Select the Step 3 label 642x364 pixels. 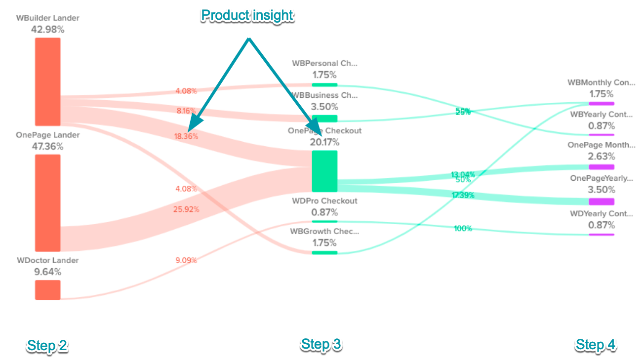click(x=321, y=345)
